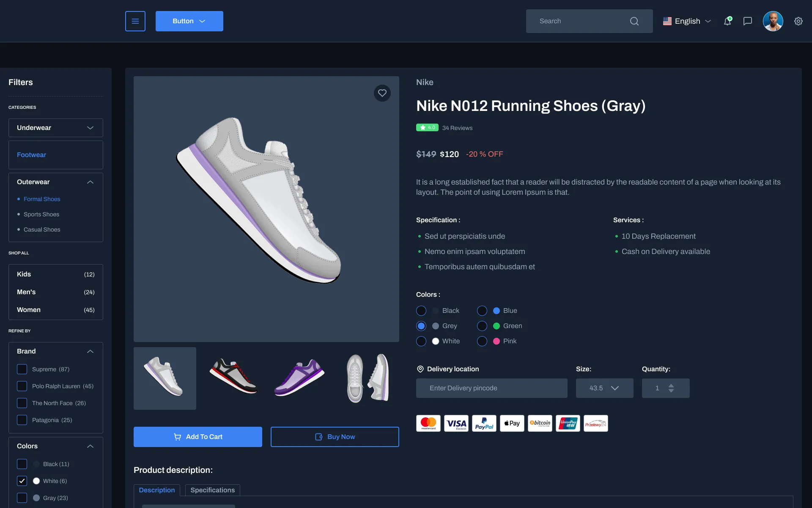The width and height of the screenshot is (812, 508).
Task: Click the delivery location pin icon
Action: click(420, 369)
